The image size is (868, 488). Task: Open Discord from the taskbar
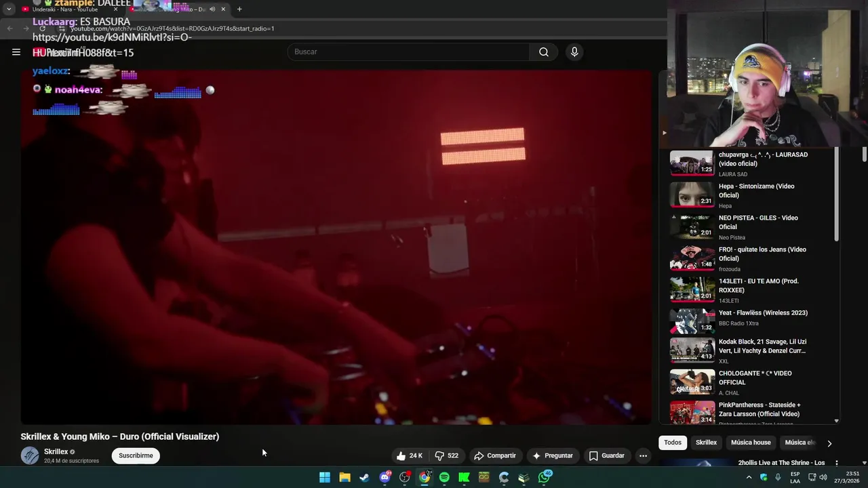384,477
